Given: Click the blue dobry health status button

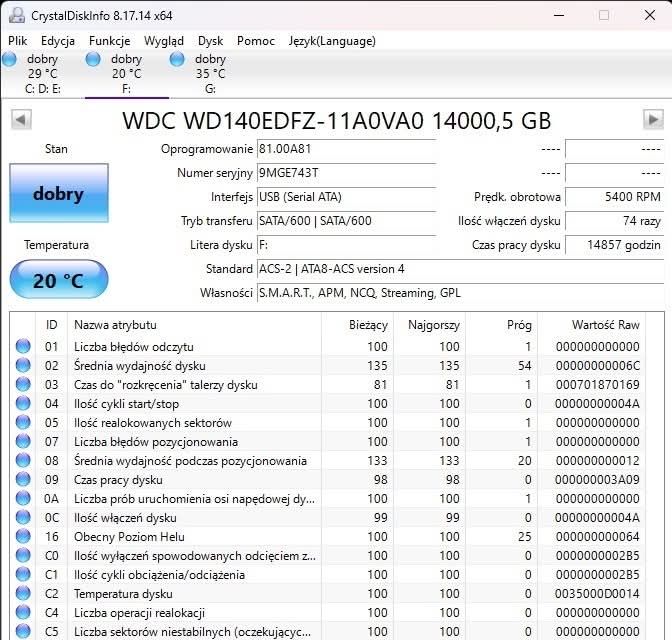Looking at the screenshot, I should click(59, 193).
